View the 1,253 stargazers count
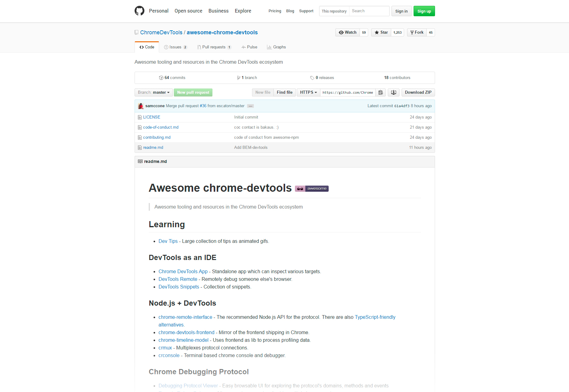The width and height of the screenshot is (569, 392). 397,32
